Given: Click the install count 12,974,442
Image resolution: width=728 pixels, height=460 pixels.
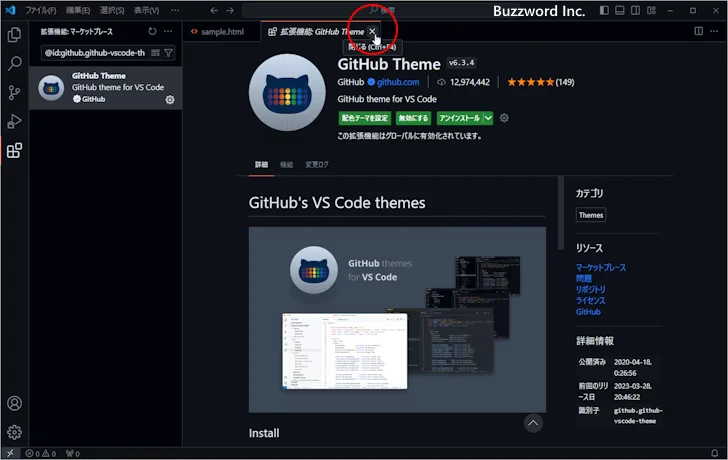Looking at the screenshot, I should pyautogui.click(x=464, y=82).
